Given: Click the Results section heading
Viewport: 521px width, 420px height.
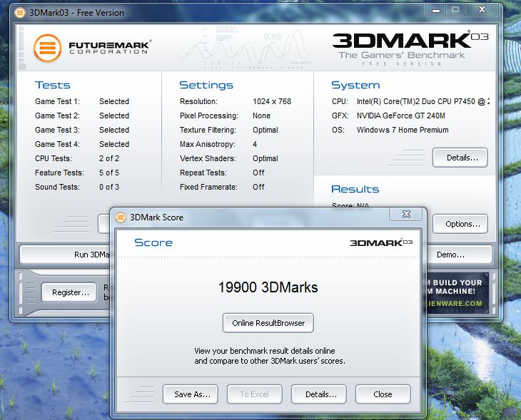Looking at the screenshot, I should click(355, 189).
